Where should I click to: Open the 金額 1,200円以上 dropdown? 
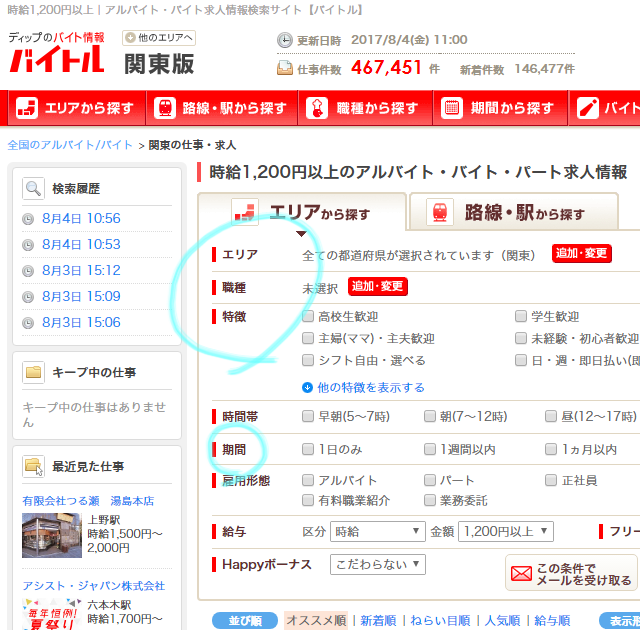point(506,531)
